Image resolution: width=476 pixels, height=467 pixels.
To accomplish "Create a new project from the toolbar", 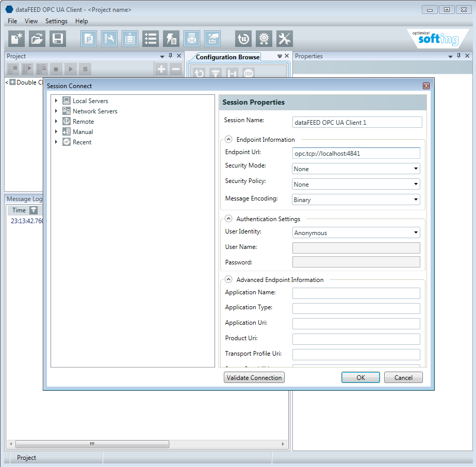I will pos(17,39).
